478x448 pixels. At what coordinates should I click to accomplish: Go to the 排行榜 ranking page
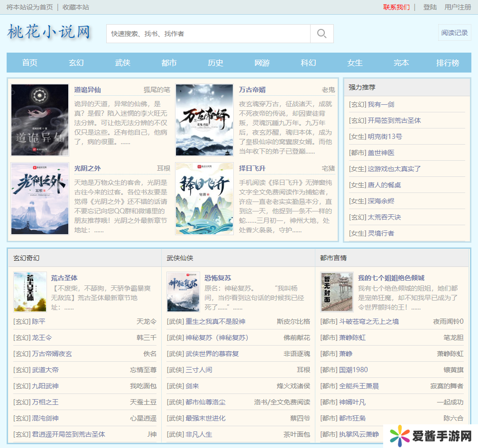point(448,63)
